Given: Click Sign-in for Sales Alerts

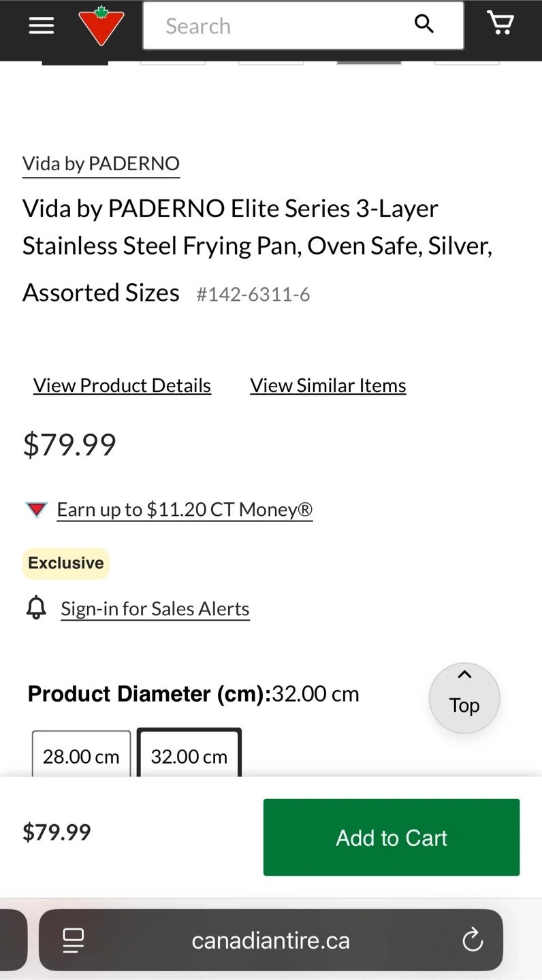Looking at the screenshot, I should pyautogui.click(x=155, y=608).
